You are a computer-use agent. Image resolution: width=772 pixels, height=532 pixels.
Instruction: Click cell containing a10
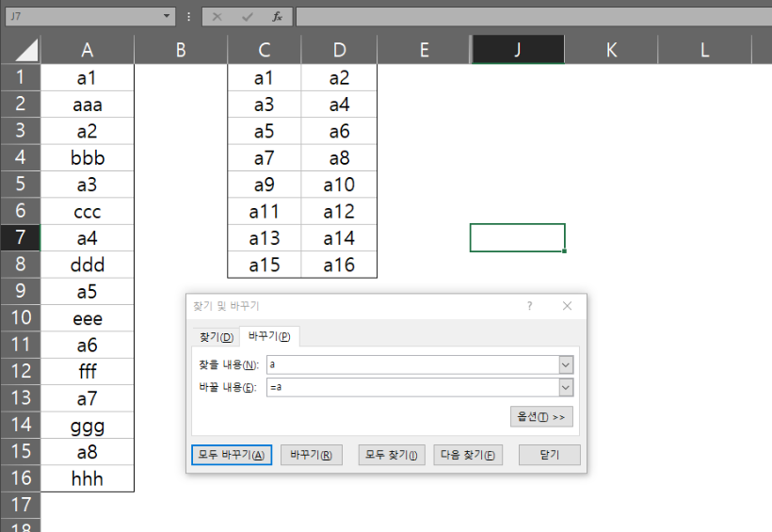point(339,185)
